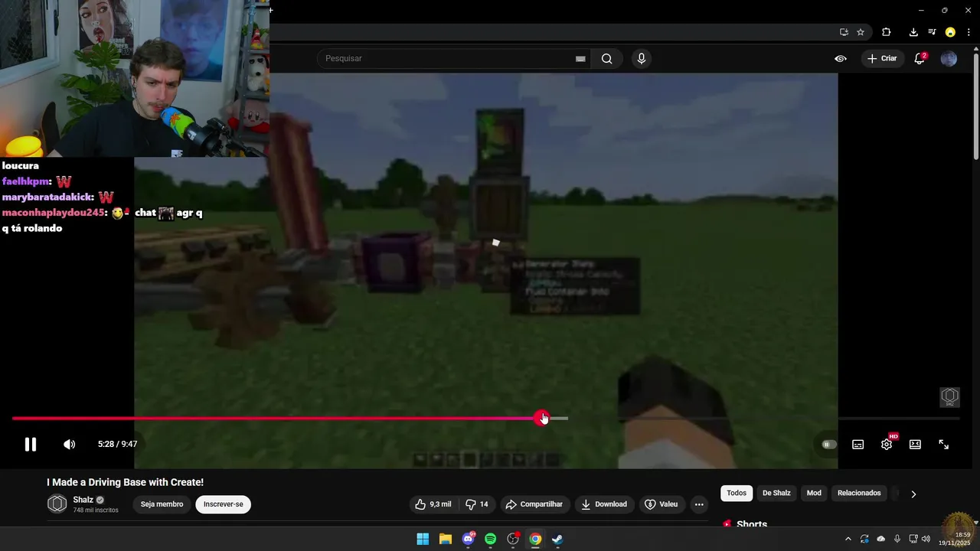
Task: Click the Valeu thanks button
Action: click(x=661, y=504)
